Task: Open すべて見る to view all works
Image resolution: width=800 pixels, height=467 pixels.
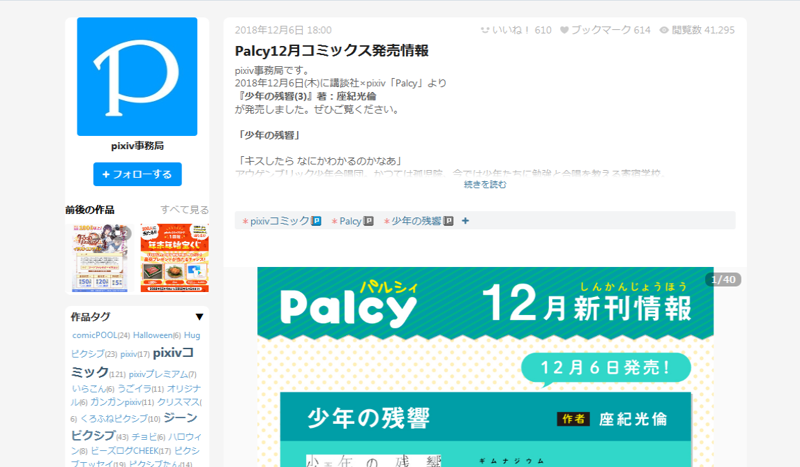Action: point(184,210)
